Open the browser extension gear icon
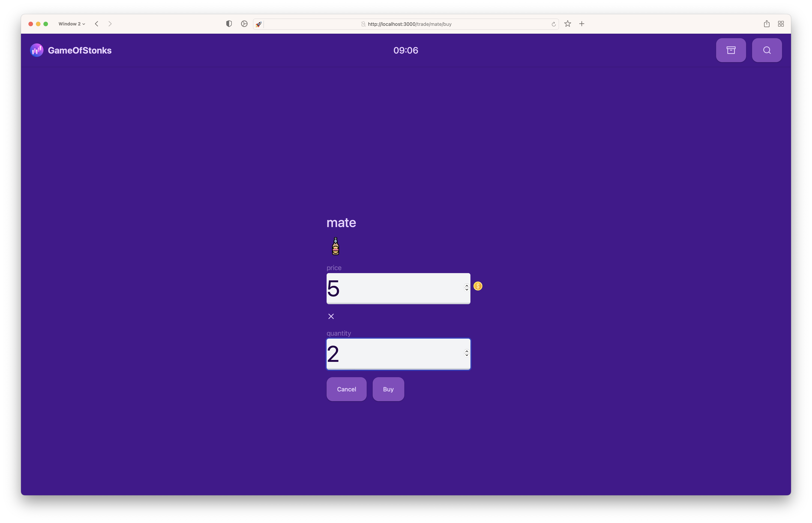812x523 pixels. (244, 24)
